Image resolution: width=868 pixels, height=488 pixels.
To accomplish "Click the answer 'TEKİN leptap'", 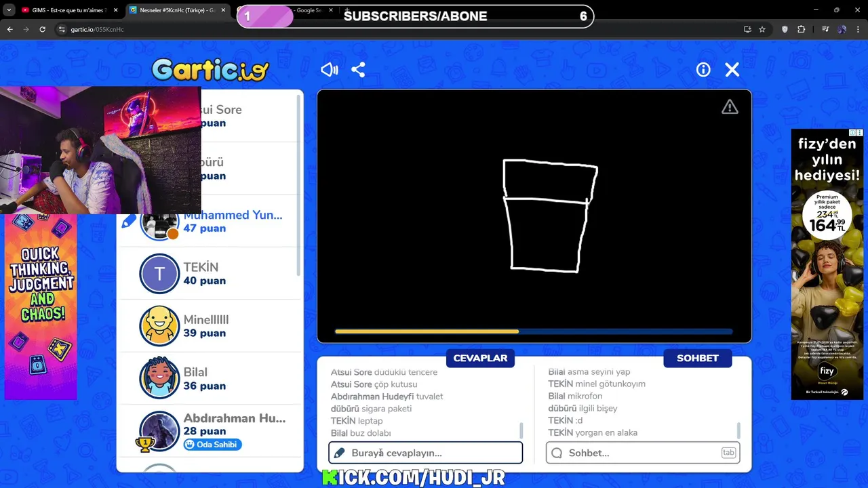I will 357,421.
